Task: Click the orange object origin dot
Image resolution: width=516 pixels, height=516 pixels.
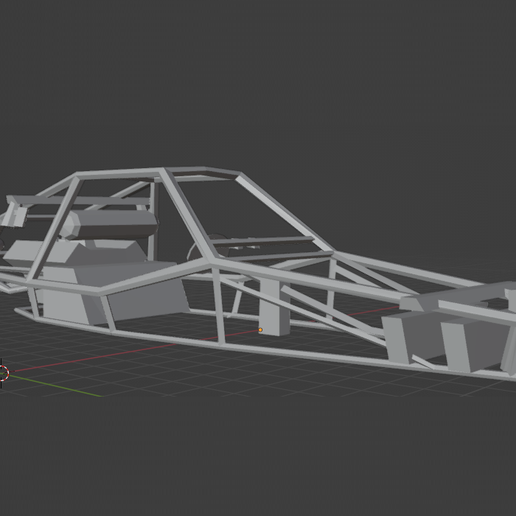Action: [x=260, y=330]
